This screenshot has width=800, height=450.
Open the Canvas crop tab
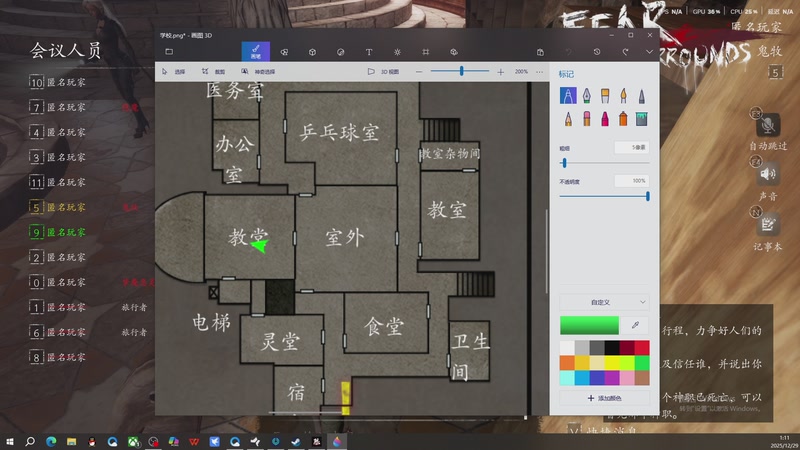coord(426,52)
